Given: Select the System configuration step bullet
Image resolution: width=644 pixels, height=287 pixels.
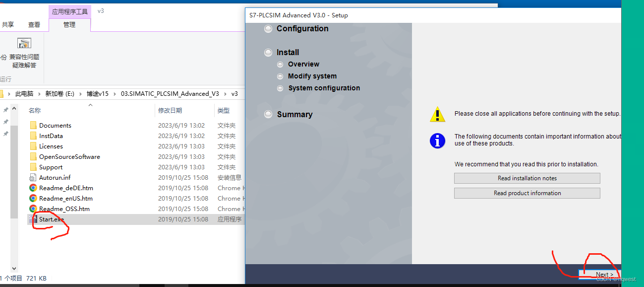Looking at the screenshot, I should [x=280, y=88].
